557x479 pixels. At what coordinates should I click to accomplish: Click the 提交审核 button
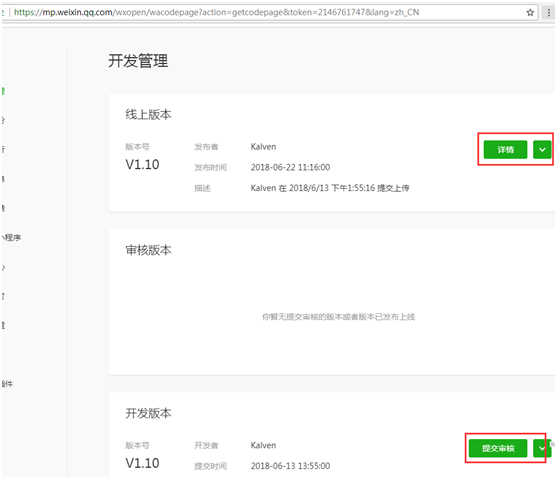[x=498, y=448]
